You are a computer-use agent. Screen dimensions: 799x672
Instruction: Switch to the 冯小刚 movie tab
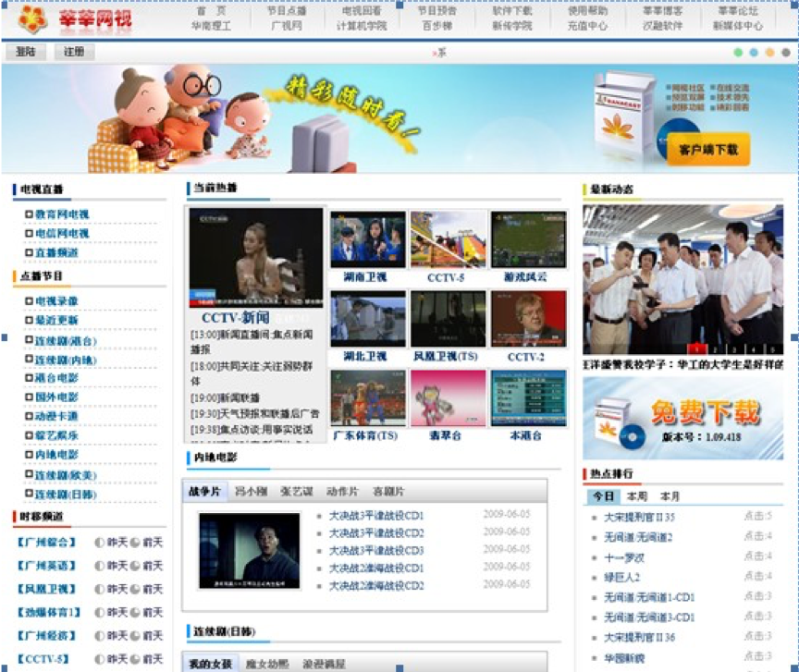click(252, 492)
